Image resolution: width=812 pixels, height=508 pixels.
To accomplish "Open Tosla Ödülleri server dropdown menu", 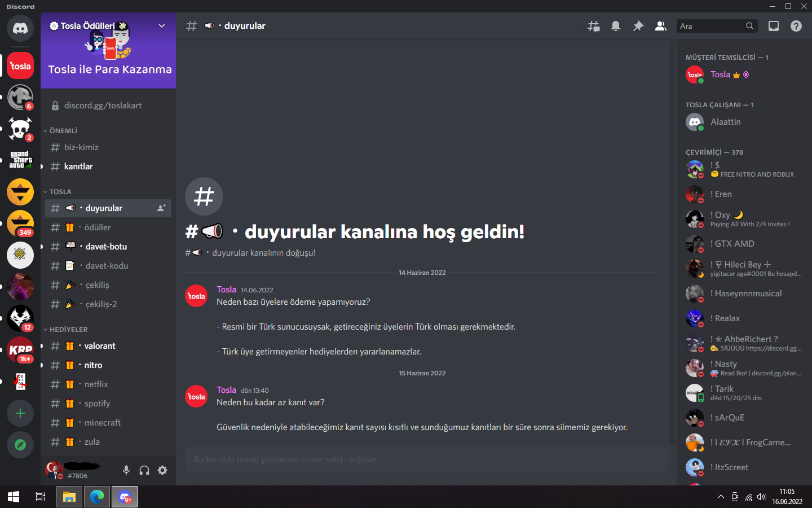I will tap(162, 26).
